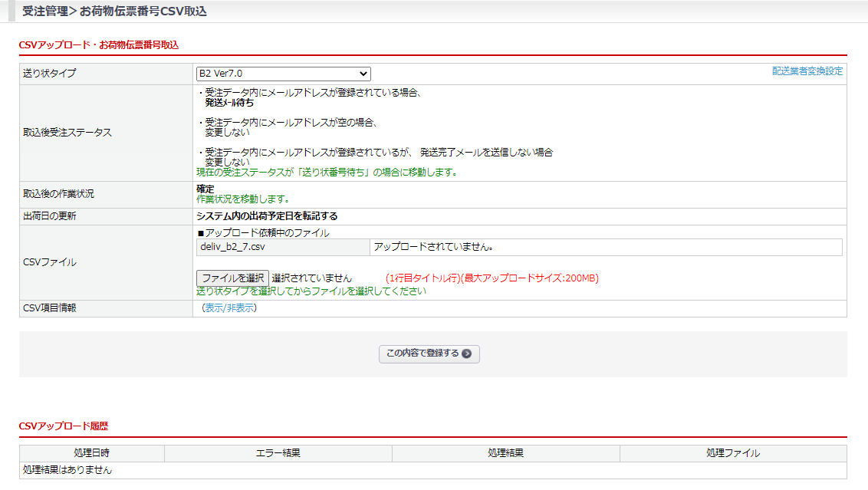Click the 処理日時 column header
This screenshot has width=868, height=490.
(91, 453)
